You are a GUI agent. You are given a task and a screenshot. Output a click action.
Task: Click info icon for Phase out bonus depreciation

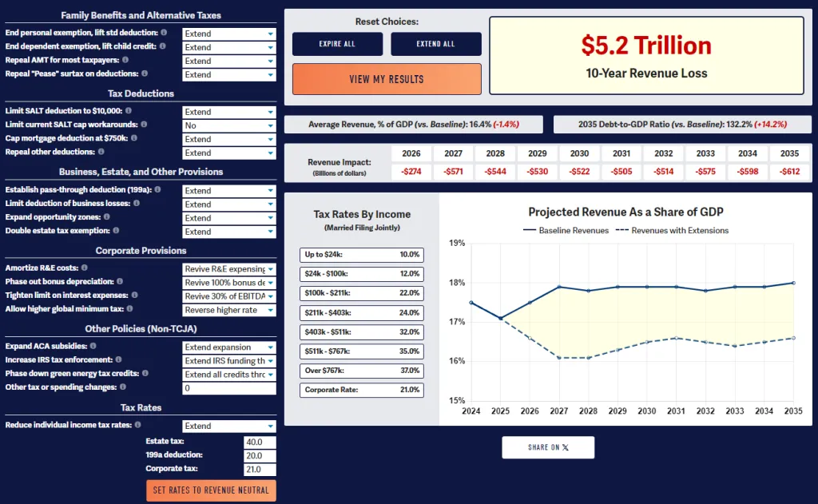120,281
